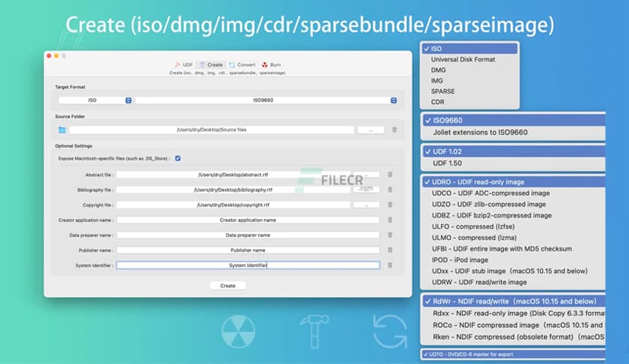The width and height of the screenshot is (629, 364).
Task: Open the ISO target format dropdown
Action: pyautogui.click(x=95, y=100)
